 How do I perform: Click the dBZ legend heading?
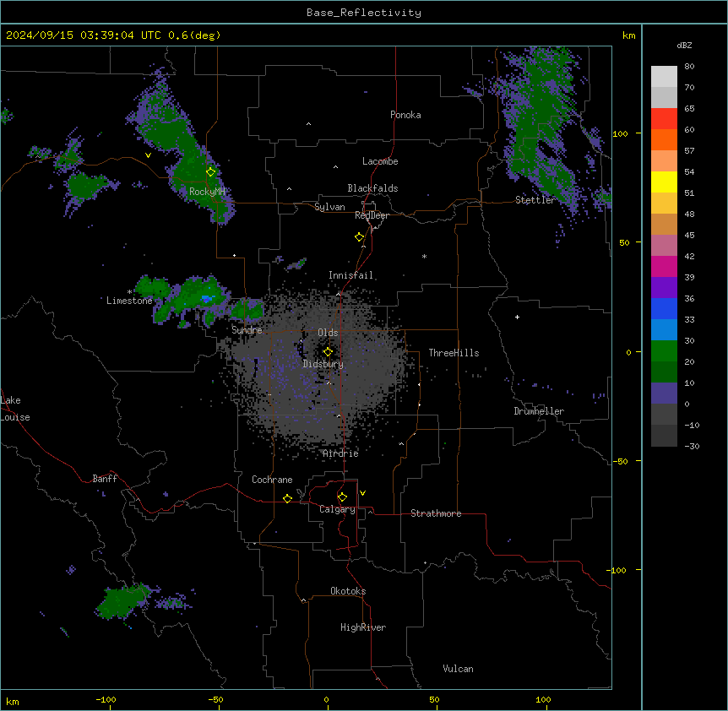click(x=684, y=45)
